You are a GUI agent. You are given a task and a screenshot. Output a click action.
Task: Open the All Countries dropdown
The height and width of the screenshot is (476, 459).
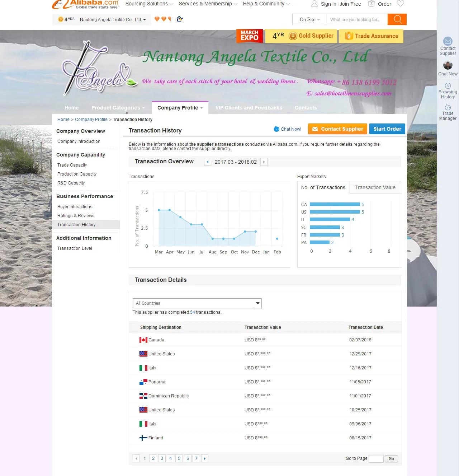[x=197, y=303]
